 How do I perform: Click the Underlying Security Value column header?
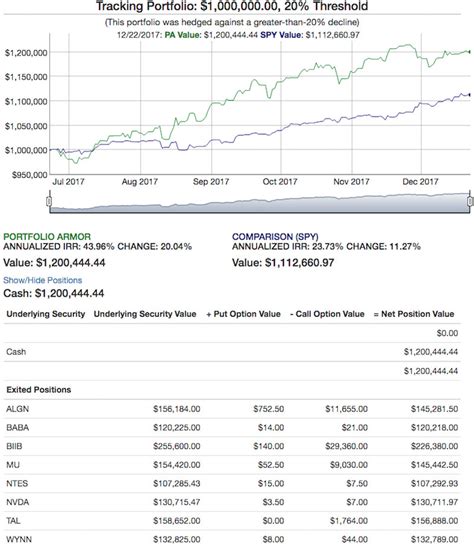pos(145,314)
